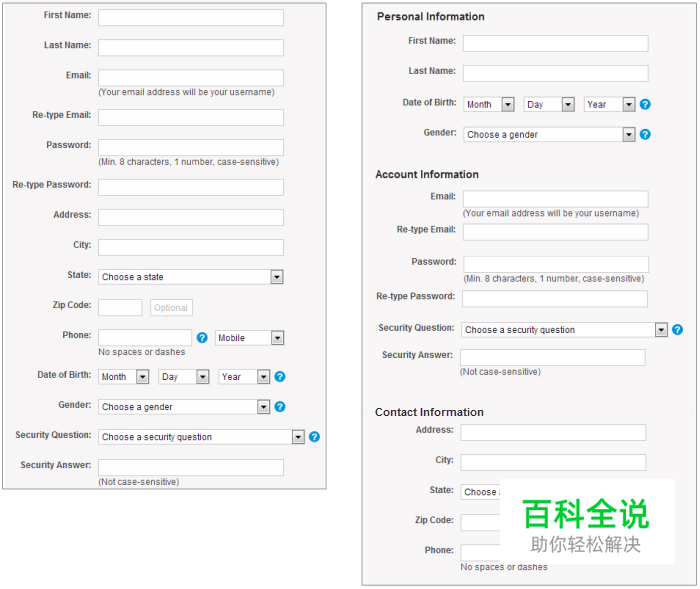Open the left form's Day dropdown
The height and width of the screenshot is (589, 700).
click(x=183, y=377)
